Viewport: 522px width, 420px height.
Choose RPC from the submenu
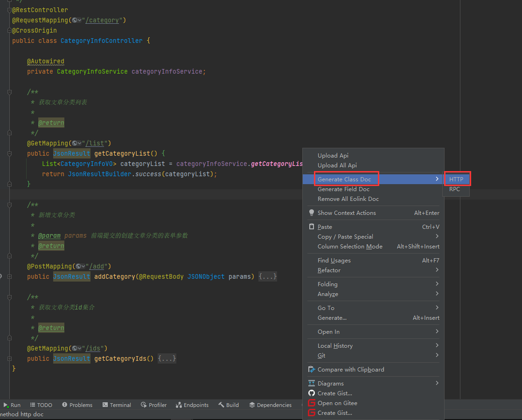click(x=454, y=189)
